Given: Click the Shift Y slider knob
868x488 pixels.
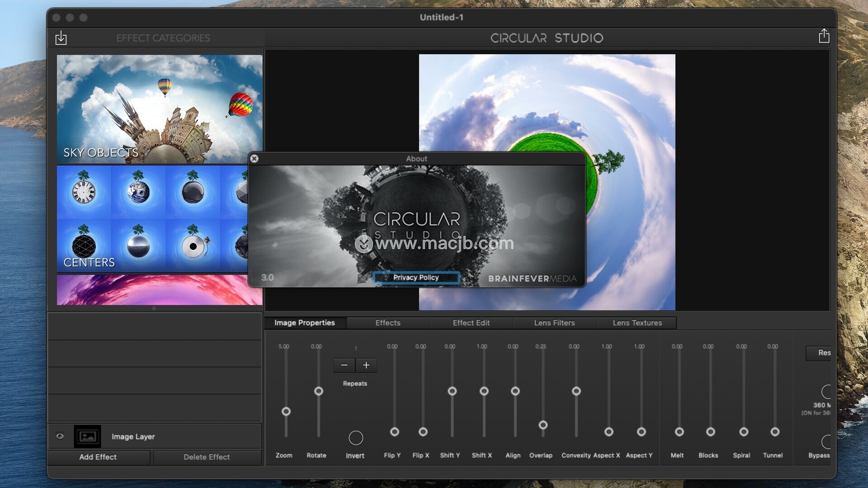Looking at the screenshot, I should tap(452, 391).
